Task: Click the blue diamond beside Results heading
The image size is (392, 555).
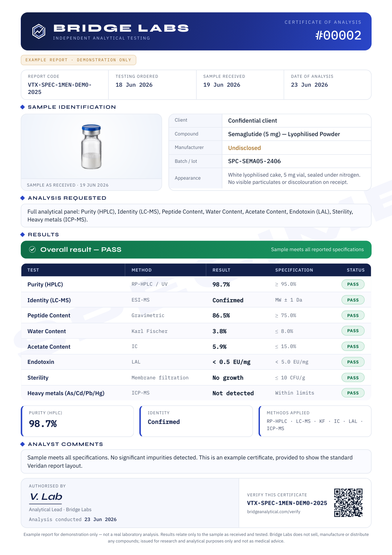Action: [23, 235]
